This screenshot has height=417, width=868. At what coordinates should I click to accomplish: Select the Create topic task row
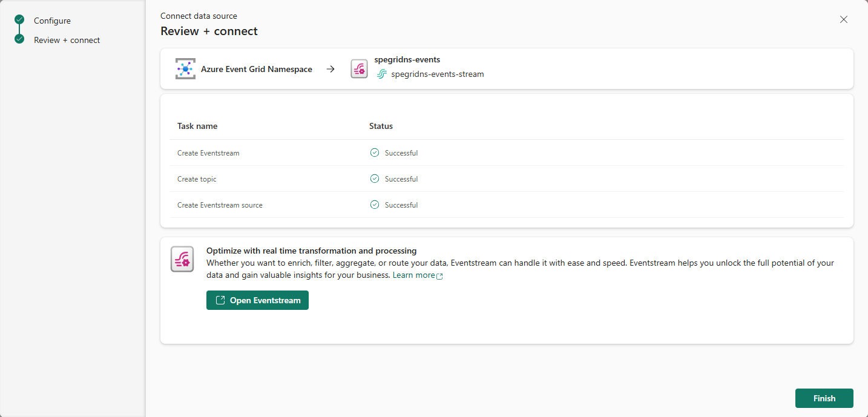(197, 179)
